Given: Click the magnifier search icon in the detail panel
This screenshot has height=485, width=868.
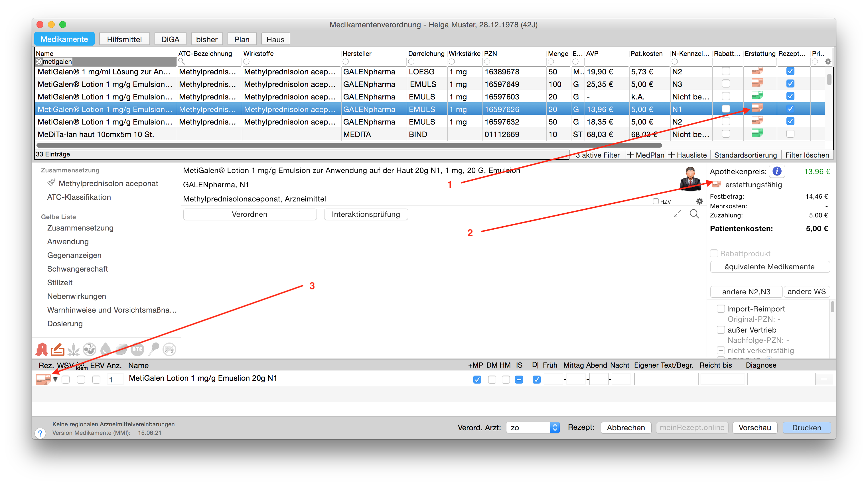Looking at the screenshot, I should pos(694,214).
